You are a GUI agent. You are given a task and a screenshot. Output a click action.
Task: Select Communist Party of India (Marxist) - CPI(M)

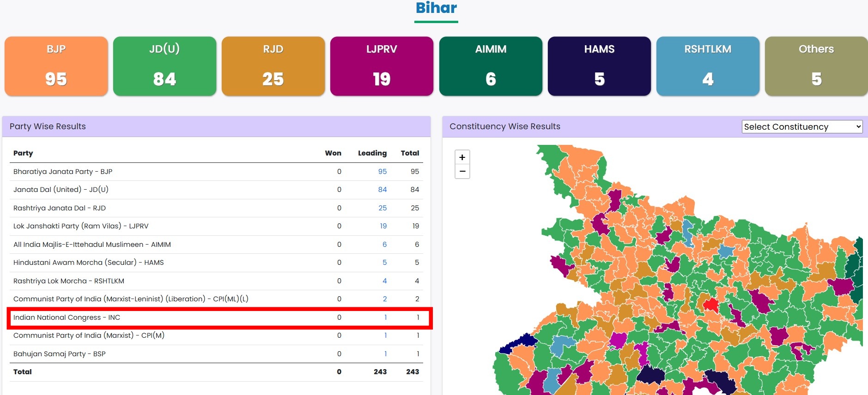pos(89,335)
